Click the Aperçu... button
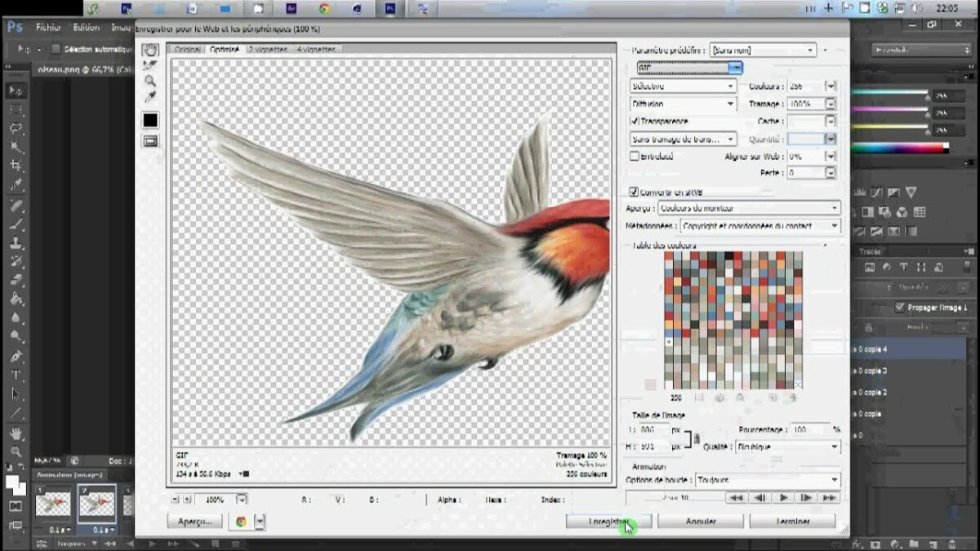Image resolution: width=980 pixels, height=551 pixels. (194, 521)
